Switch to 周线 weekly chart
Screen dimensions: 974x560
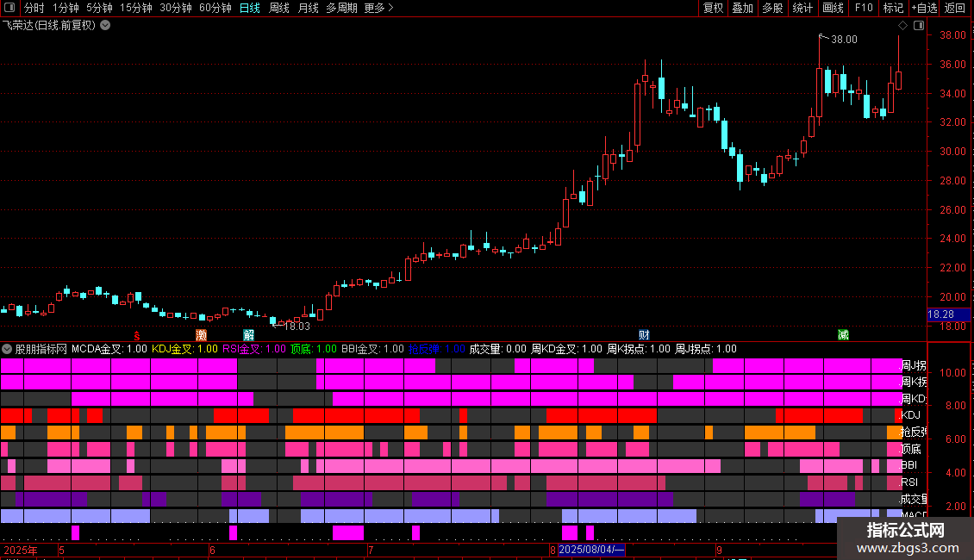click(279, 8)
